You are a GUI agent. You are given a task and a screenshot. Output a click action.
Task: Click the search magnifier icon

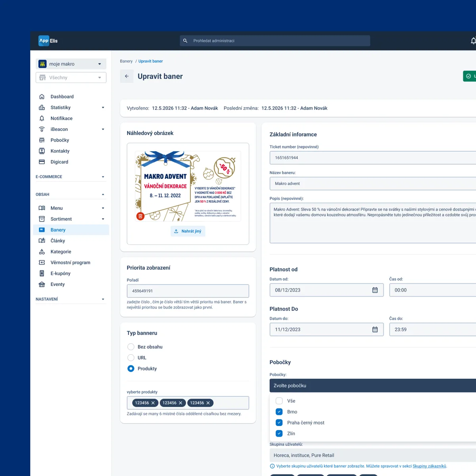click(185, 40)
